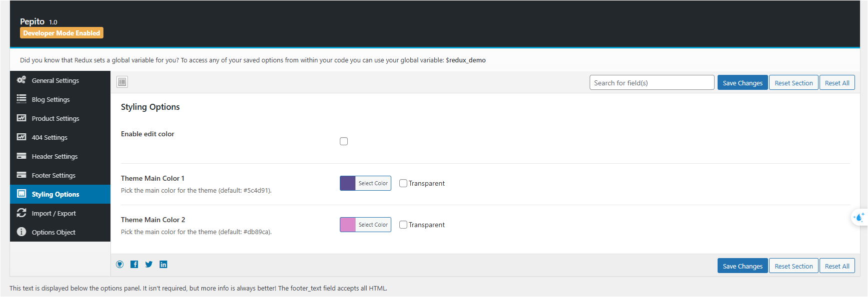Image resolution: width=868 pixels, height=297 pixels.
Task: Click the bottom Reset All button
Action: (x=837, y=266)
